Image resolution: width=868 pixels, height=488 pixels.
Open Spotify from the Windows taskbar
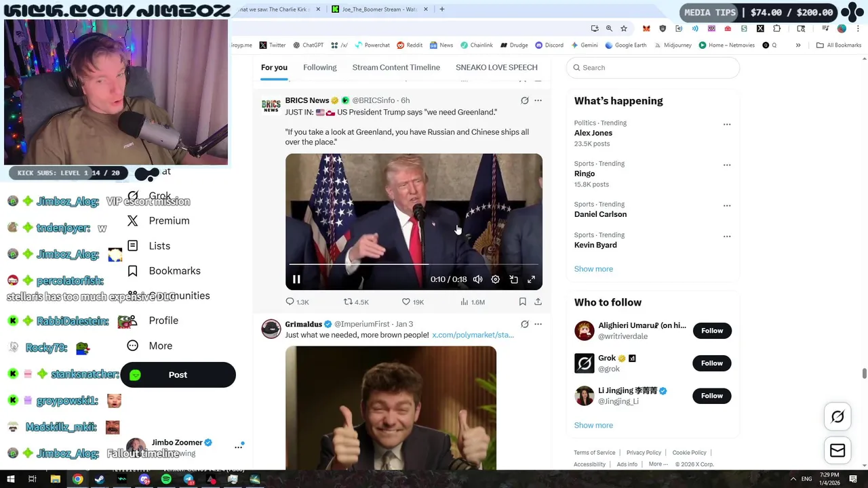pos(166,480)
